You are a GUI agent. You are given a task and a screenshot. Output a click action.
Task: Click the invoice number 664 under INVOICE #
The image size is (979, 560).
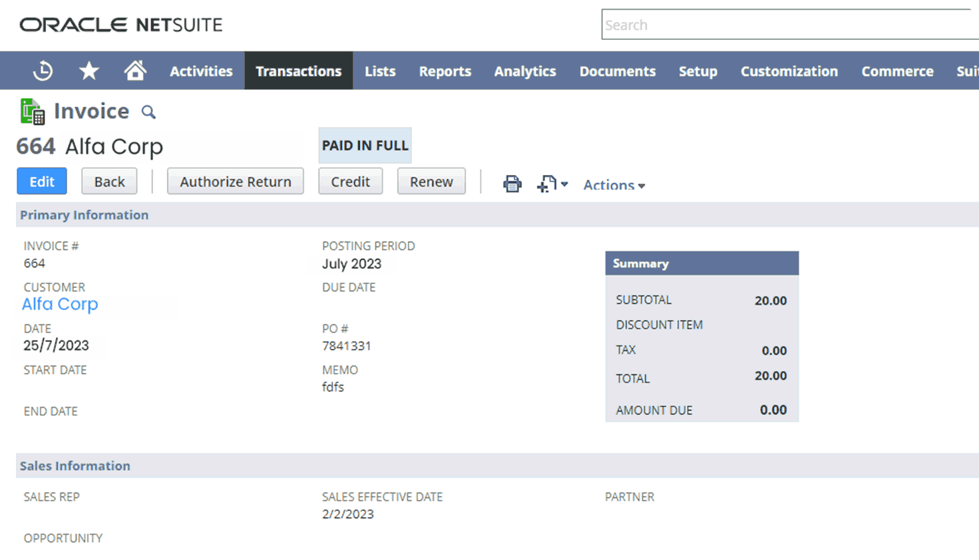pos(34,263)
